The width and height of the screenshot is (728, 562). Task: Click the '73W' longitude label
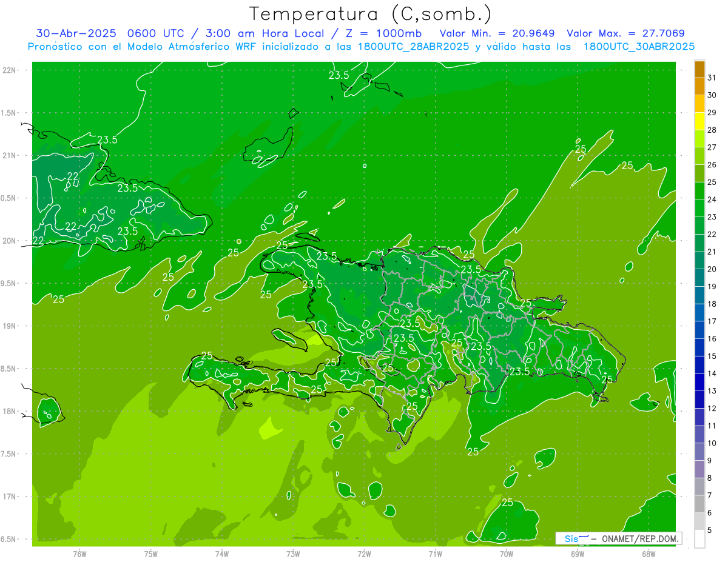pos(293,554)
